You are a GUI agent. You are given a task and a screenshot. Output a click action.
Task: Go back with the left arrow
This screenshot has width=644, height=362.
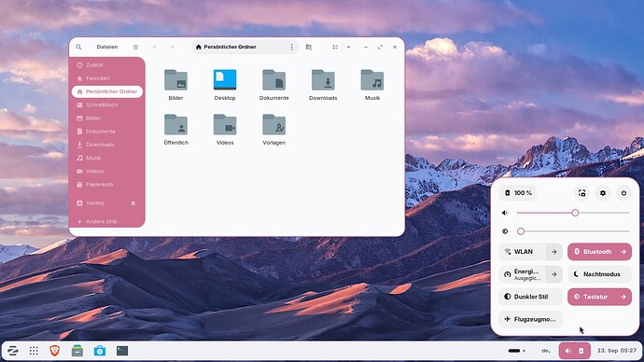point(155,48)
